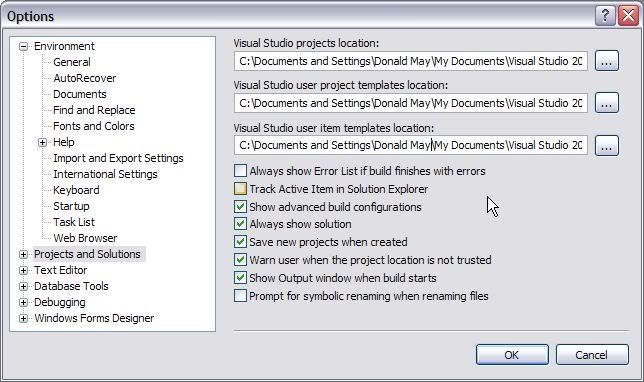Screen dimensions: 644x382
Task: Enable Always show Error List checkbox
Action: 240,170
